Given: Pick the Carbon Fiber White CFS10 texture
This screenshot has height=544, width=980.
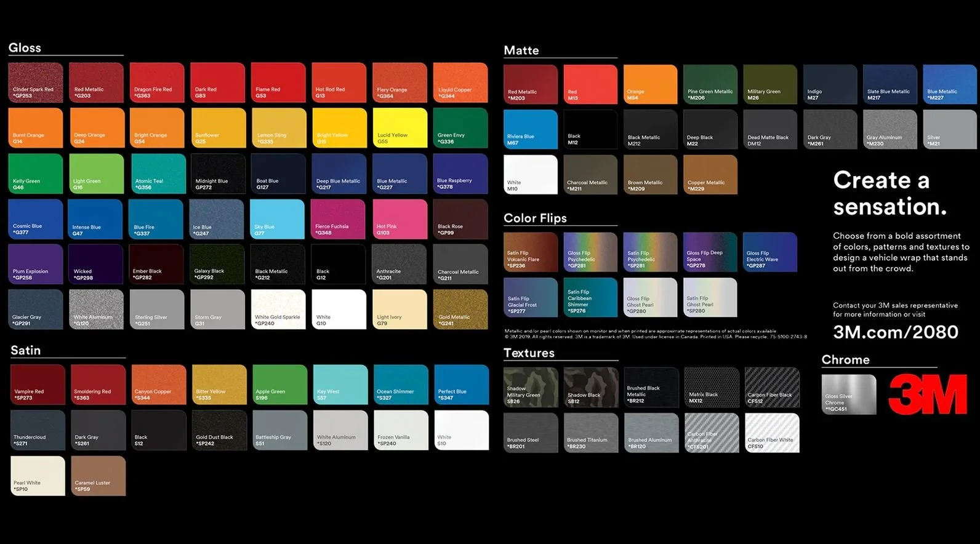Looking at the screenshot, I should [x=772, y=433].
